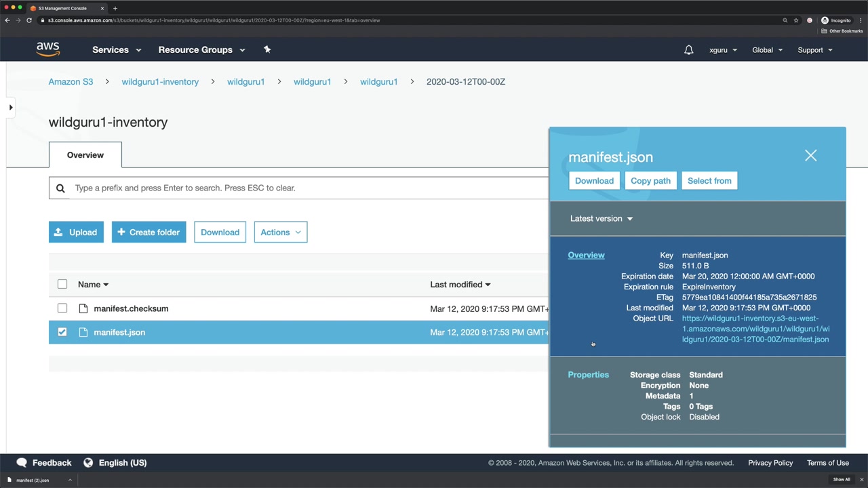This screenshot has height=488, width=868.
Task: Open the Support dropdown menu
Action: 815,50
